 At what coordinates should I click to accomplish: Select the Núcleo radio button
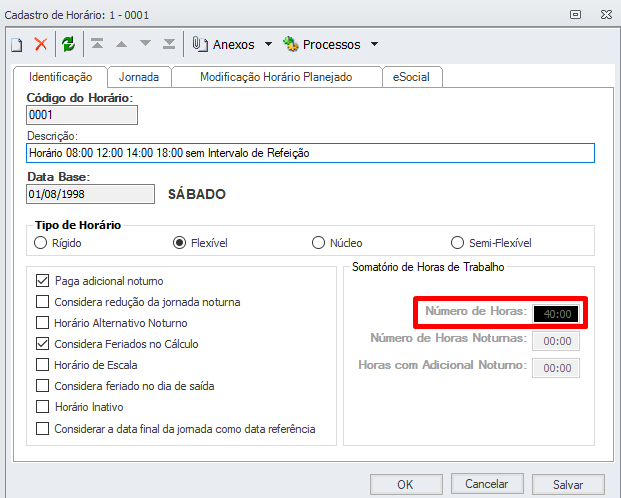(x=318, y=242)
